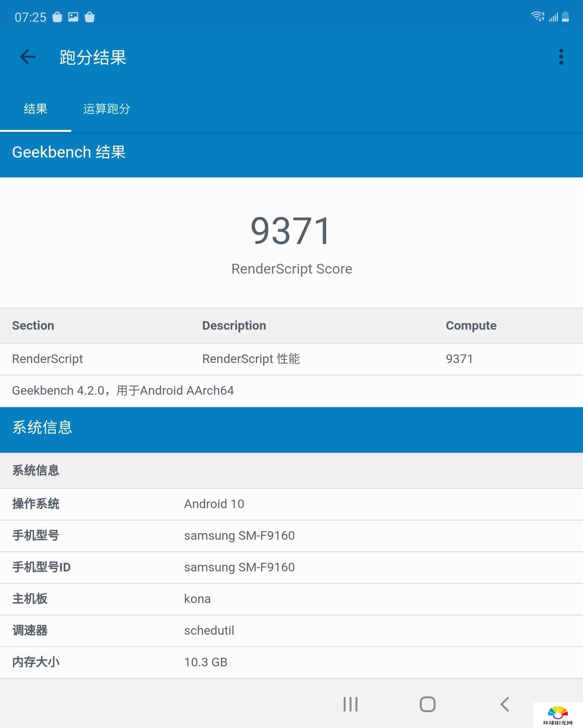Tap the schedutil governor value
Image resolution: width=583 pixels, height=728 pixels.
pos(209,630)
